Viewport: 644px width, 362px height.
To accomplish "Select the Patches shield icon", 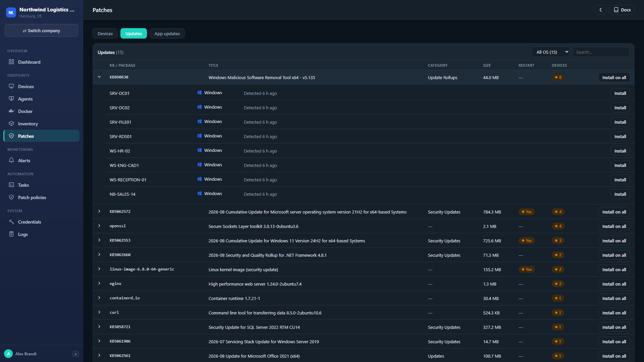I will point(11,136).
